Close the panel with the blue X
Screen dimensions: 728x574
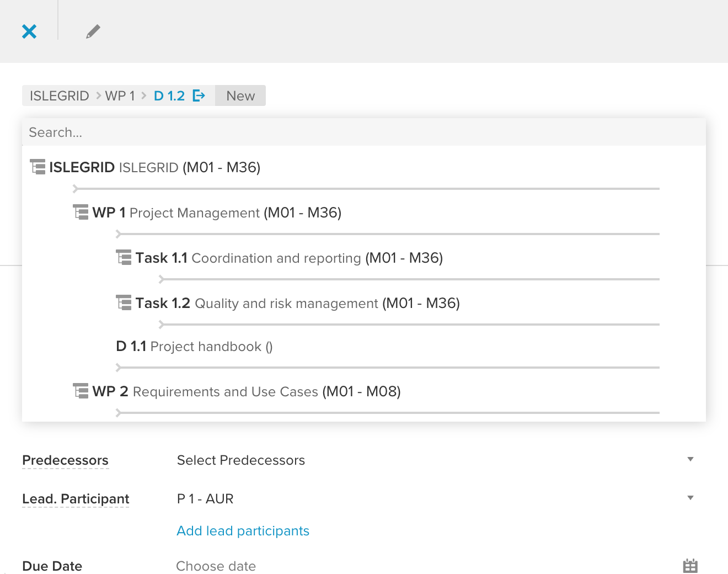[29, 31]
